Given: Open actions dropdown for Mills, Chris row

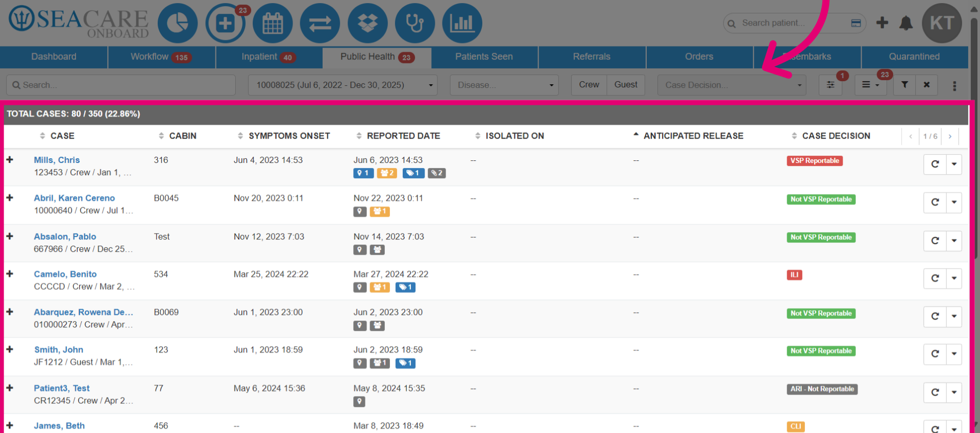Looking at the screenshot, I should (954, 164).
